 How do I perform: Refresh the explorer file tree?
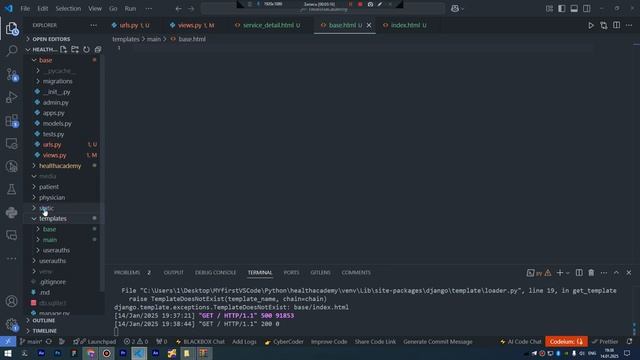click(x=86, y=49)
